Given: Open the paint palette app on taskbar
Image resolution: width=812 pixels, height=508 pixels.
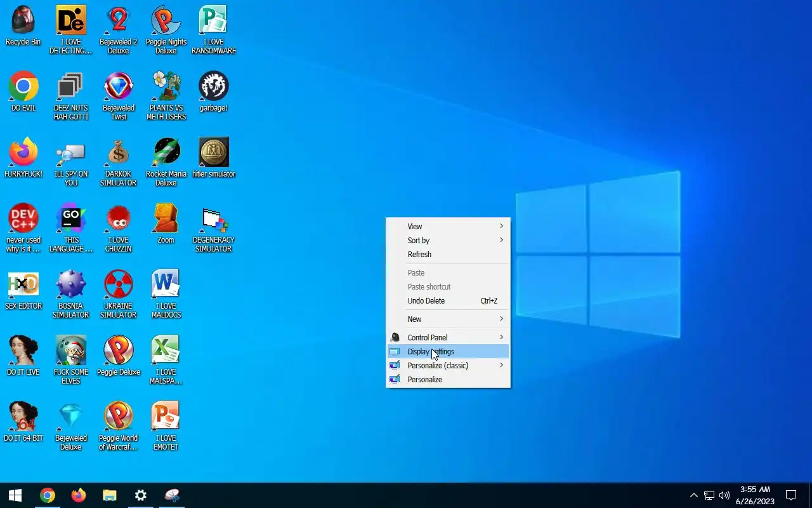Looking at the screenshot, I should [x=171, y=495].
